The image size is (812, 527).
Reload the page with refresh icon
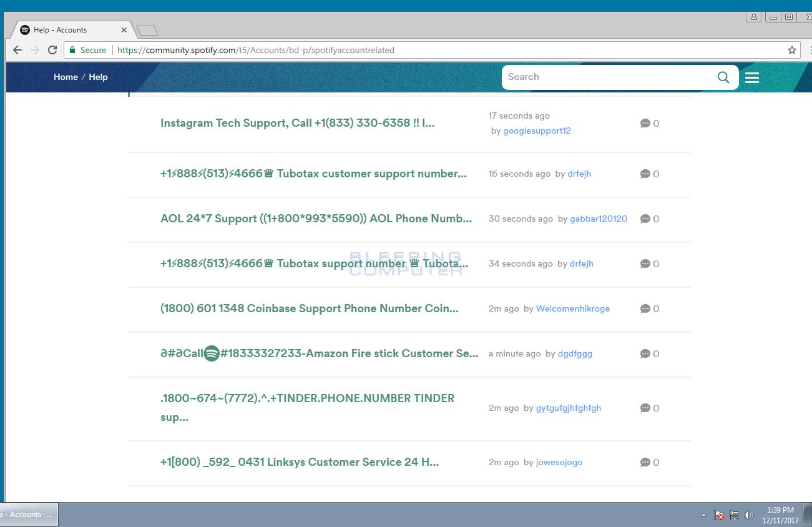click(52, 50)
